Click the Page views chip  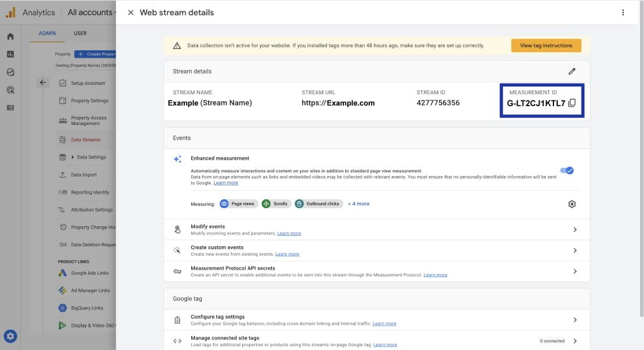tap(238, 204)
